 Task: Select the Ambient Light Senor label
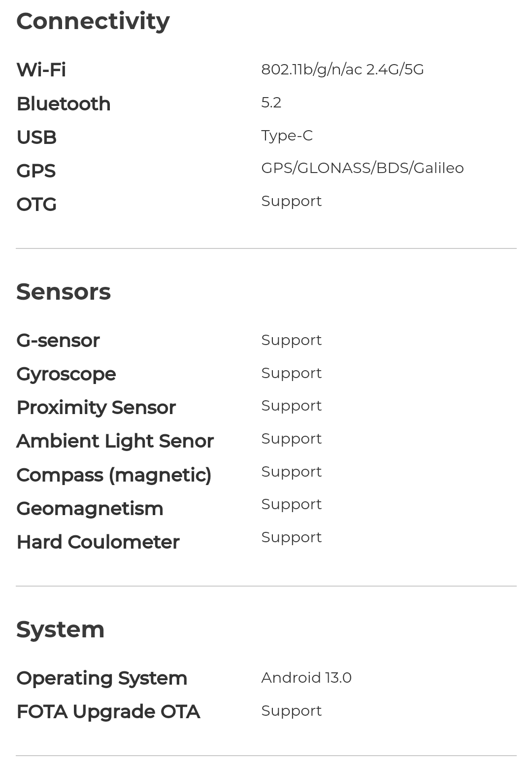coord(115,441)
